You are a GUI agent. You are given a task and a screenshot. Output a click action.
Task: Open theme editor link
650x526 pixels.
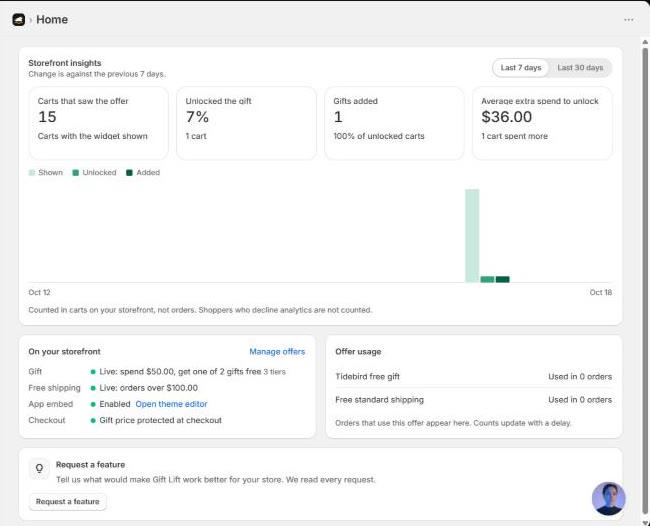171,404
